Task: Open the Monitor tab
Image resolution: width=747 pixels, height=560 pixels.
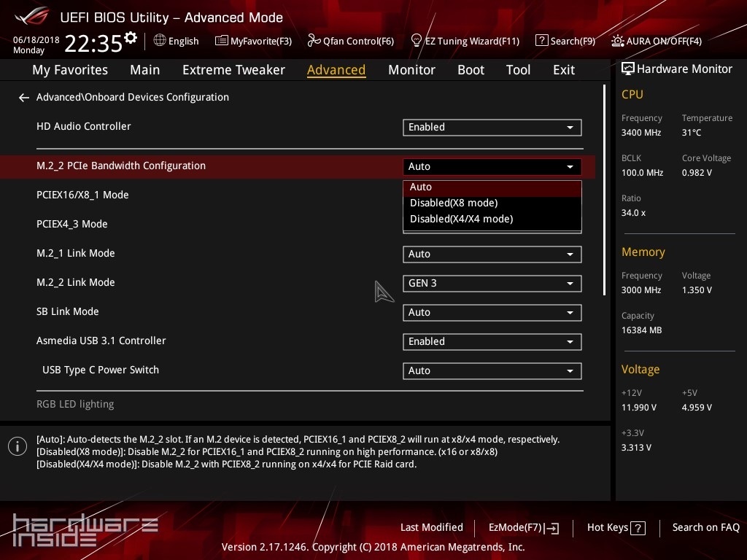Action: tap(411, 70)
